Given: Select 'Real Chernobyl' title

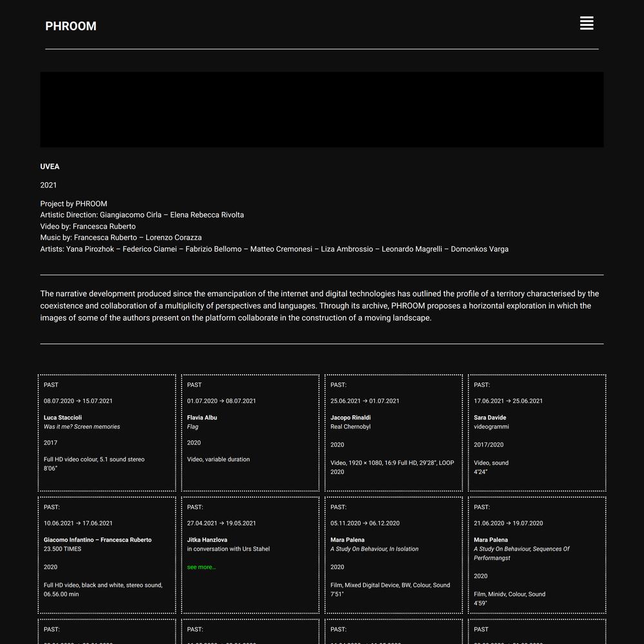Looking at the screenshot, I should (x=350, y=427).
